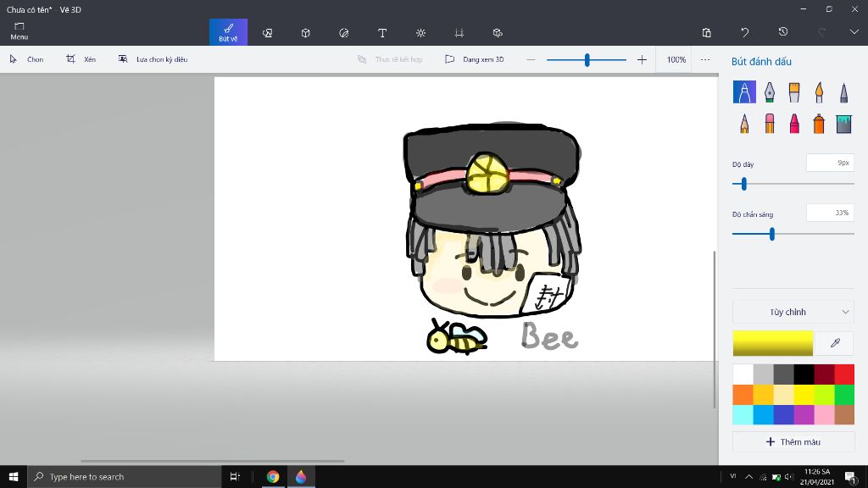Select the Spray can brush
868x488 pixels.
coord(819,123)
